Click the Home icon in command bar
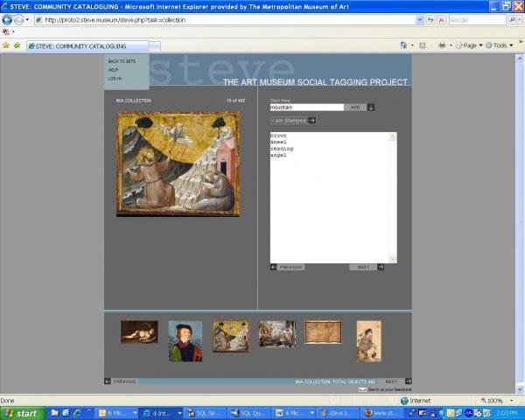Viewport: 525px width, 420px height. click(x=403, y=45)
